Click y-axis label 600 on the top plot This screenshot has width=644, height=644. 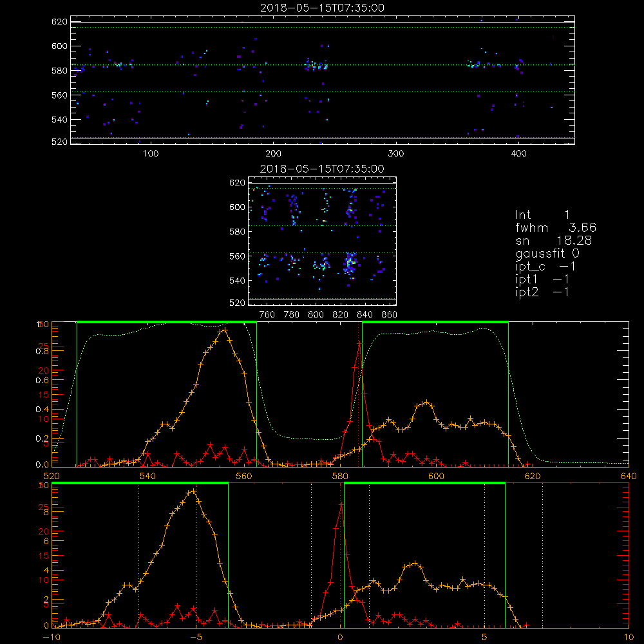59,46
